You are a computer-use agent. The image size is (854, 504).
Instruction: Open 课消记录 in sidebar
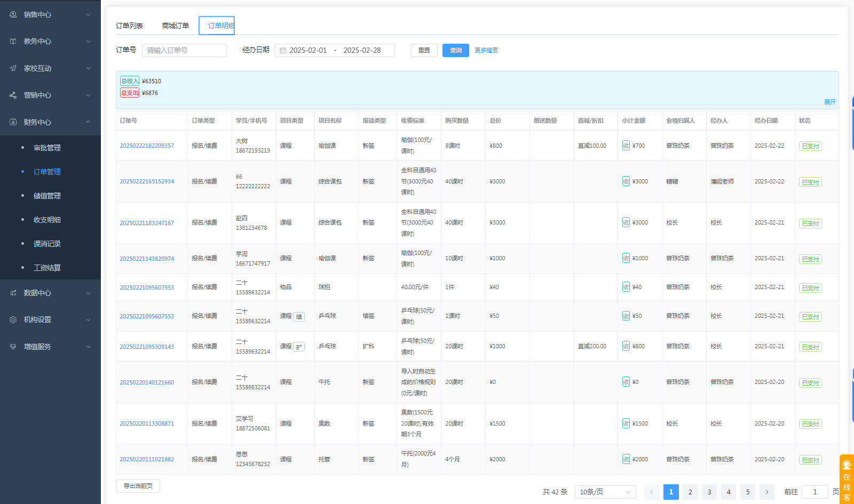coord(47,244)
